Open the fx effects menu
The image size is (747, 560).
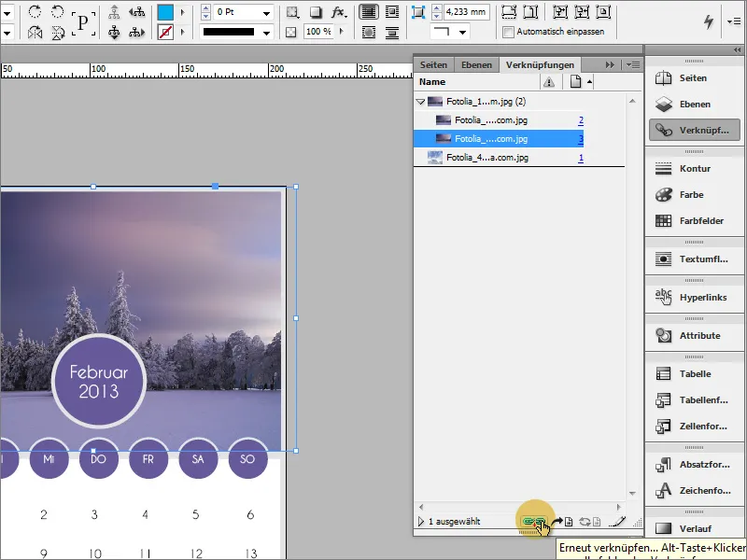pyautogui.click(x=339, y=12)
